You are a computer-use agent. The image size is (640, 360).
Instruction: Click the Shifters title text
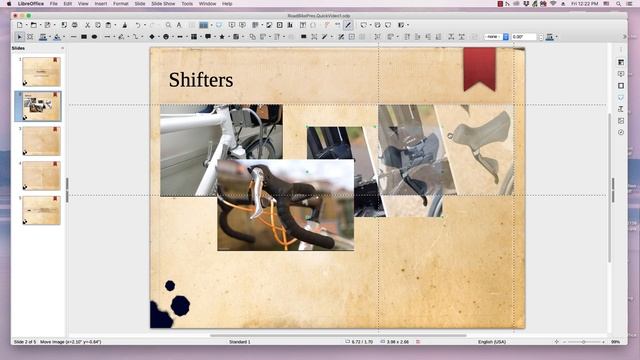click(x=201, y=80)
